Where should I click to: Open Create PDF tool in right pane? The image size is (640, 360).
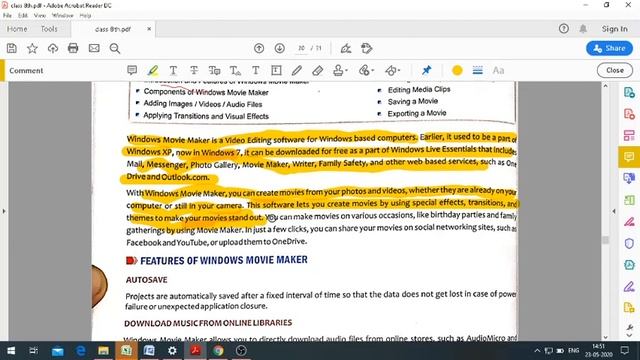[x=629, y=114]
